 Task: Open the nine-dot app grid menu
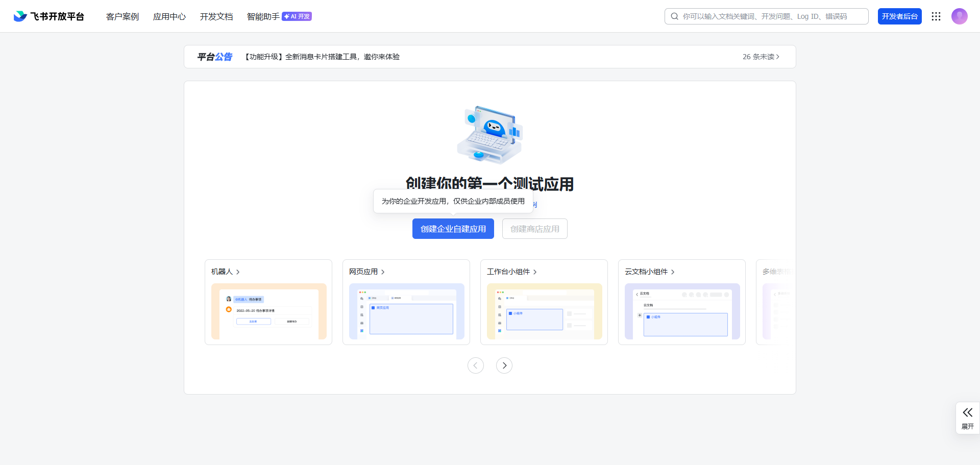(x=936, y=16)
